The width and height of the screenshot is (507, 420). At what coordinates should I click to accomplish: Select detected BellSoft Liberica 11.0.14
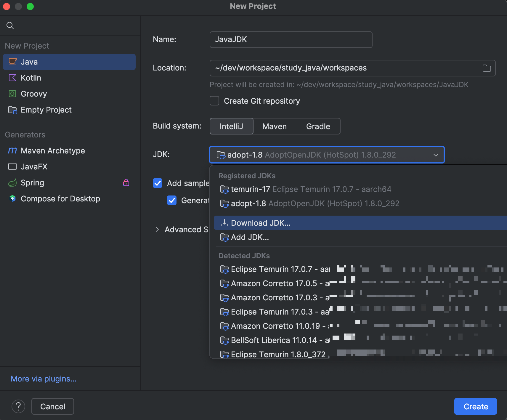point(360,340)
